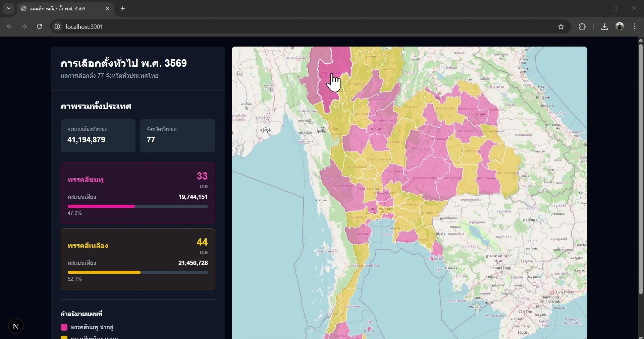
Task: Open the browser extensions puzzle icon
Action: coord(582,26)
